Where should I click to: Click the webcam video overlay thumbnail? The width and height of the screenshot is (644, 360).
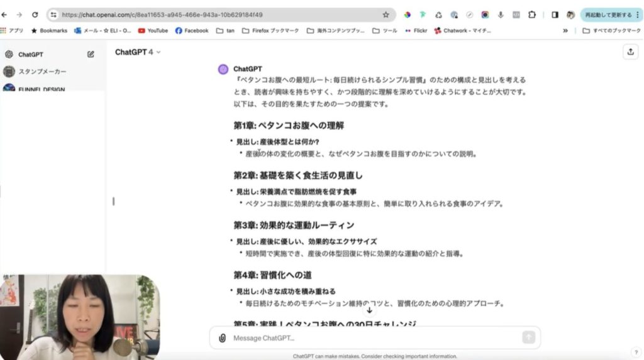tap(80, 317)
